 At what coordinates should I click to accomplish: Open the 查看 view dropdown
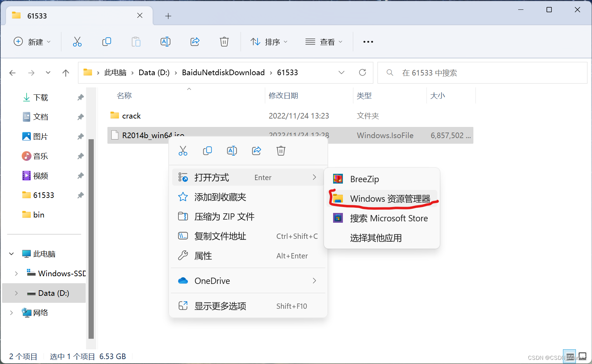[324, 42]
